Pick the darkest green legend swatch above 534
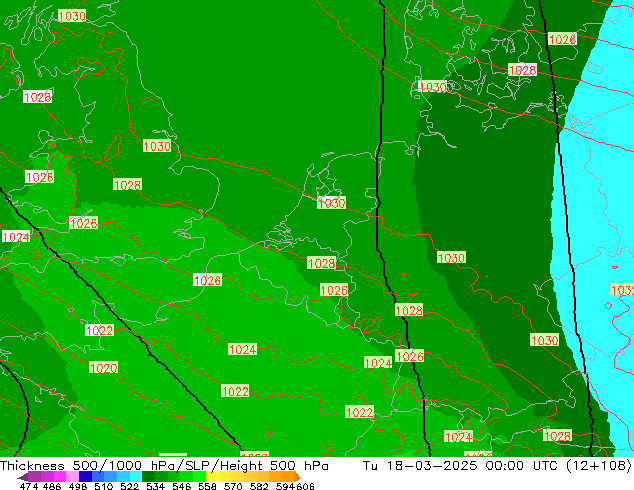 148,477
